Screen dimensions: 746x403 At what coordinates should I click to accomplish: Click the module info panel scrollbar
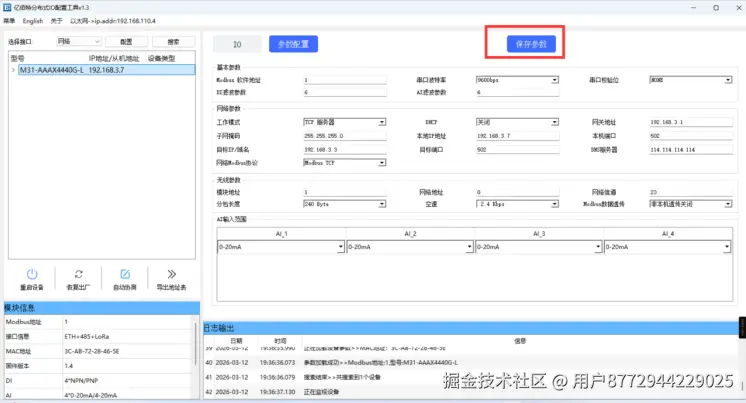[x=196, y=345]
